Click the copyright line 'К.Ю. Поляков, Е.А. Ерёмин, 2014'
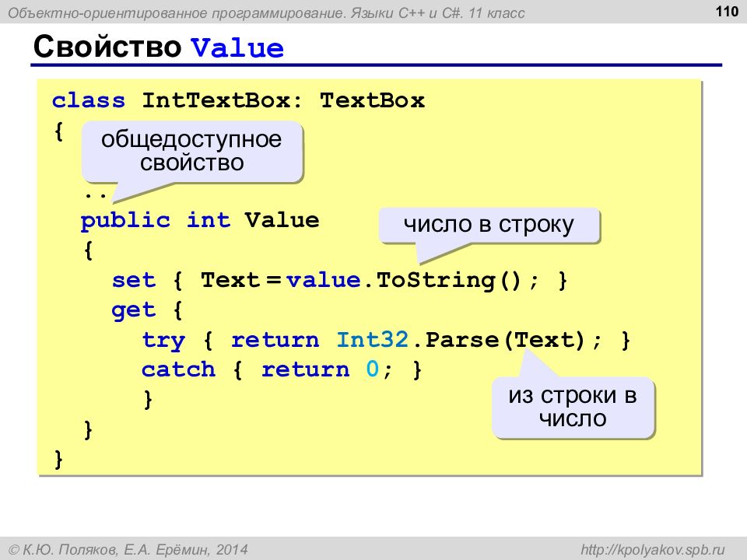 coord(128,550)
